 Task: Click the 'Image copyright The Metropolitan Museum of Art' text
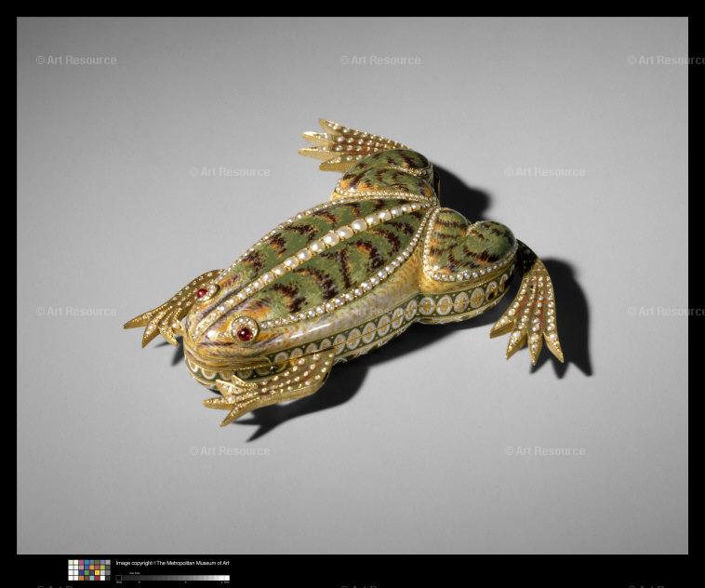172,563
